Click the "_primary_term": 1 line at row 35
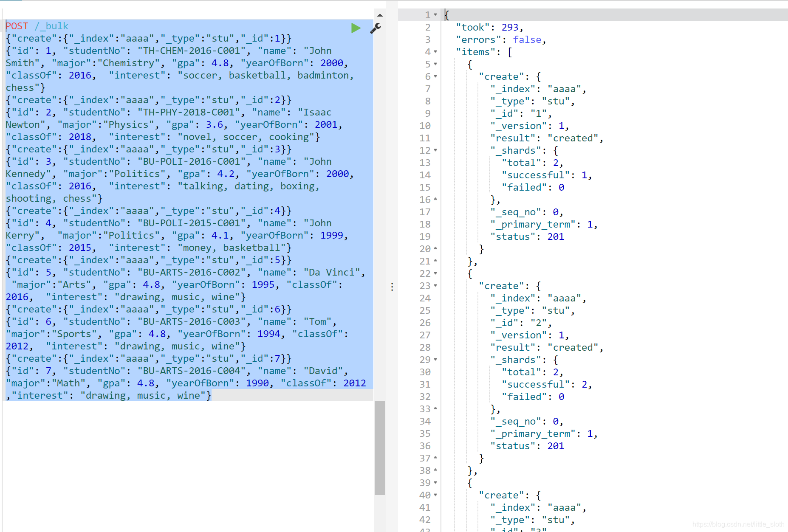 (x=544, y=433)
